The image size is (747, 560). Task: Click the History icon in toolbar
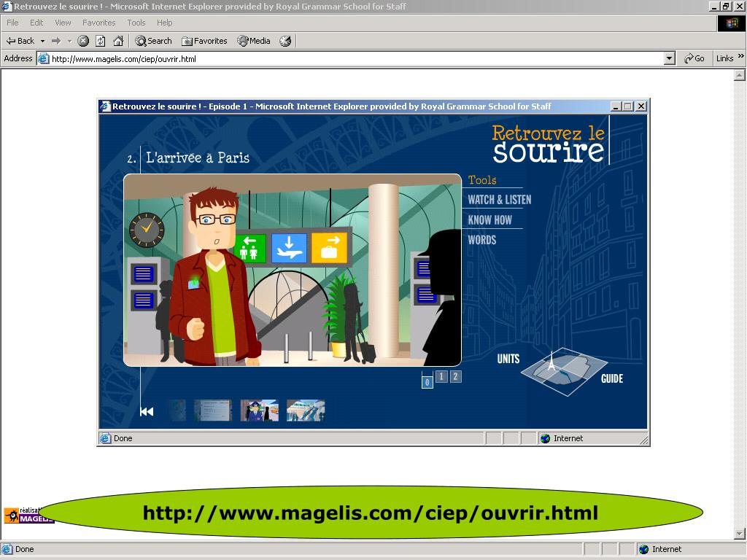[x=285, y=41]
